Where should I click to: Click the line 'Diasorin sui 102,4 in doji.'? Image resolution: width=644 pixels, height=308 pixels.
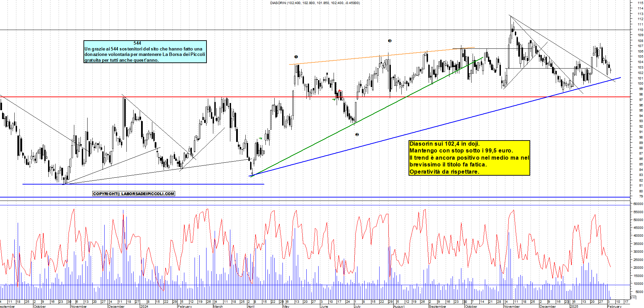444,144
